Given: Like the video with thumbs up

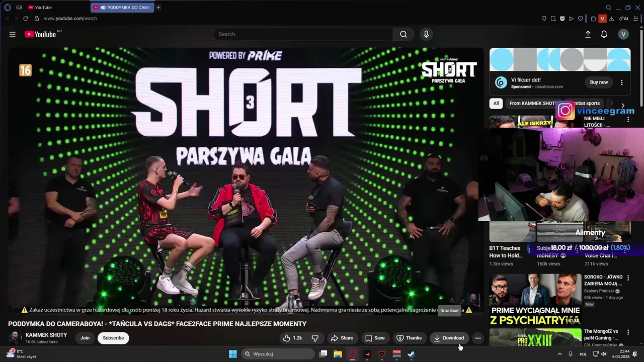Looking at the screenshot, I should (x=292, y=338).
